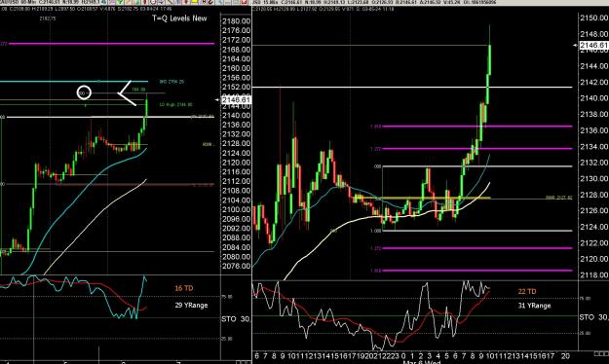Image resolution: width=609 pixels, height=364 pixels.
Task: Click the 2160.00 label on left price axis
Action: pyautogui.click(x=236, y=68)
